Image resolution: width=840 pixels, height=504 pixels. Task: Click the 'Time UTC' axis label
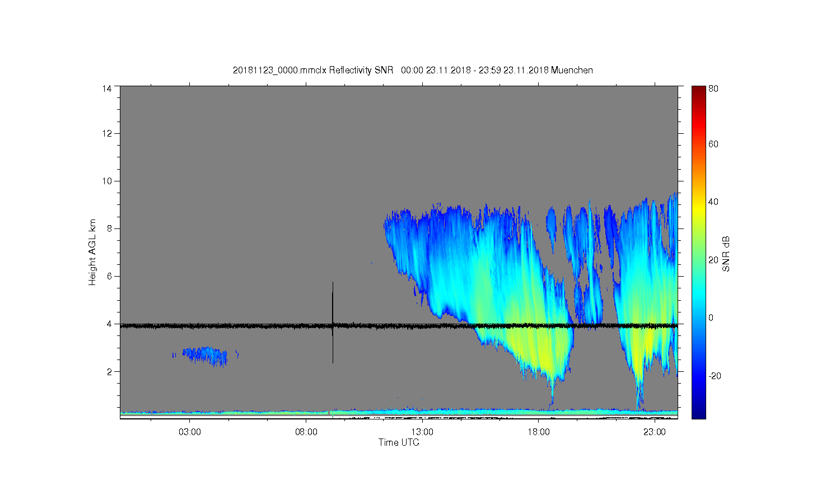click(399, 442)
